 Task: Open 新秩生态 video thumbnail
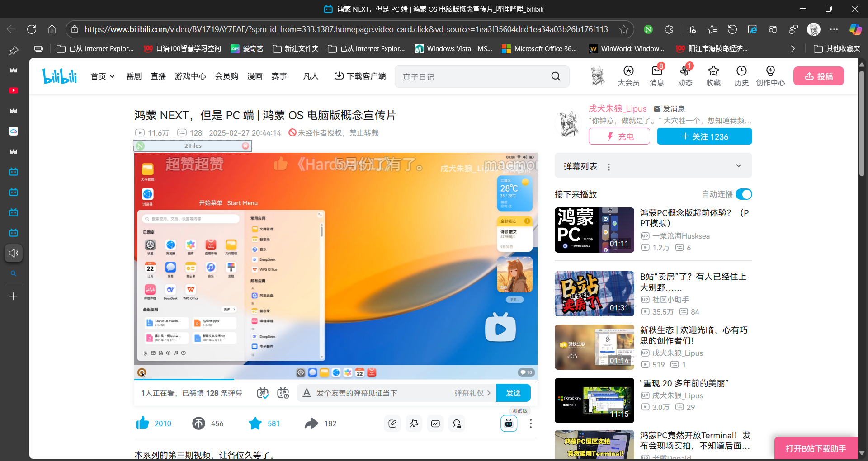(594, 347)
